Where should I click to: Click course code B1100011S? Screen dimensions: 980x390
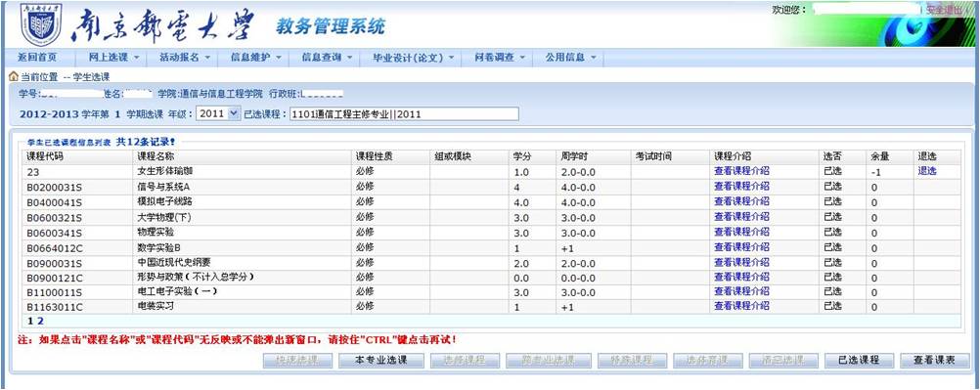click(55, 292)
